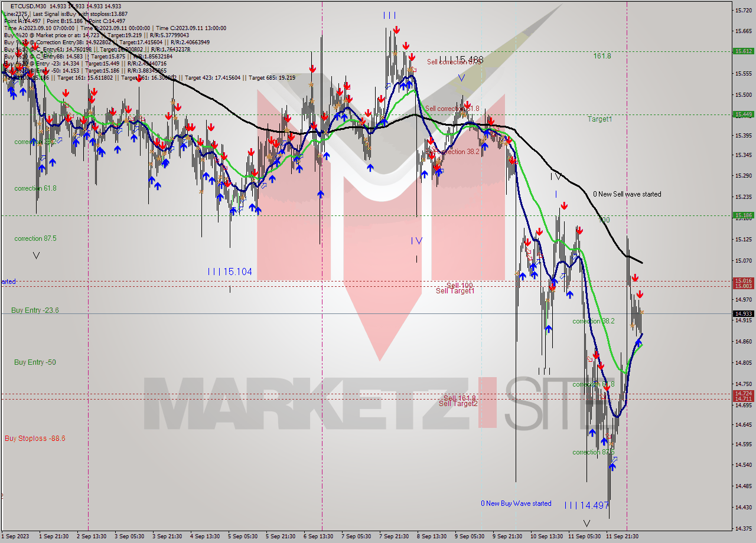Click the 15.125 price axis value
Screen dimensions: 756x543
coord(743,239)
